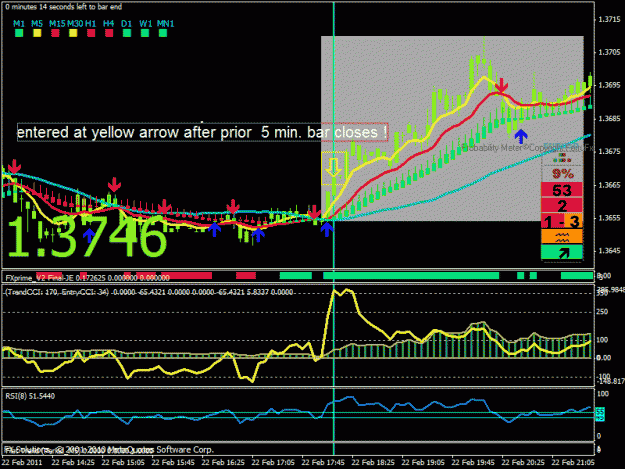The height and width of the screenshot is (469, 625).
Task: Click the highlighted 55 RSI level marker
Action: pyautogui.click(x=600, y=410)
